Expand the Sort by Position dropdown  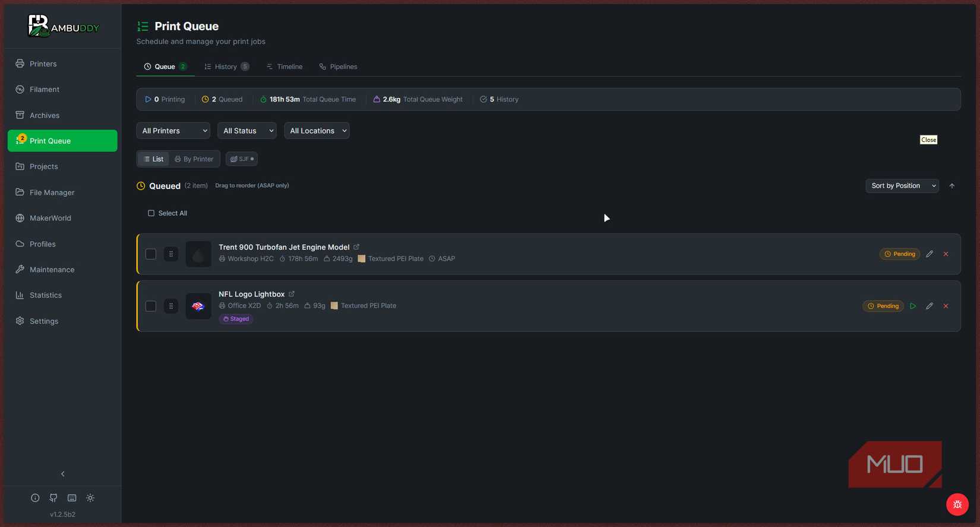902,186
